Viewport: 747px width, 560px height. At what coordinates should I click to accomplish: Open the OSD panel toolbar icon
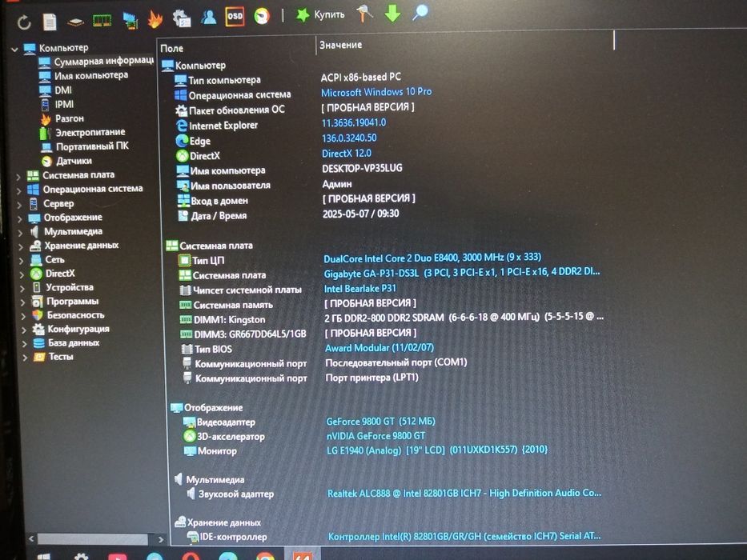coord(235,17)
